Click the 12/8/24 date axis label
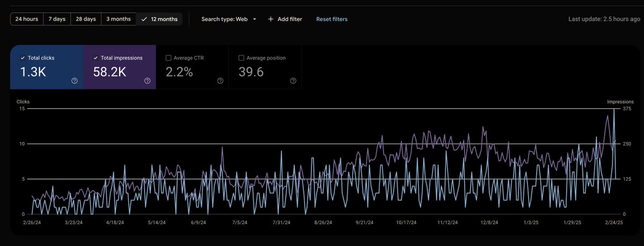Viewport: 644px width, 246px height. [x=489, y=222]
